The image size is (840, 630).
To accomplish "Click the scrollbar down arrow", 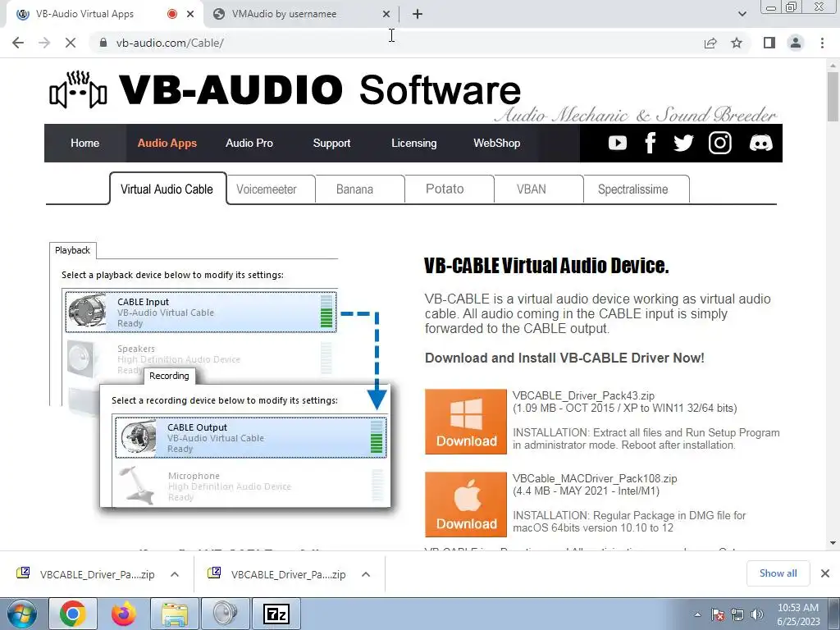I will [x=833, y=543].
